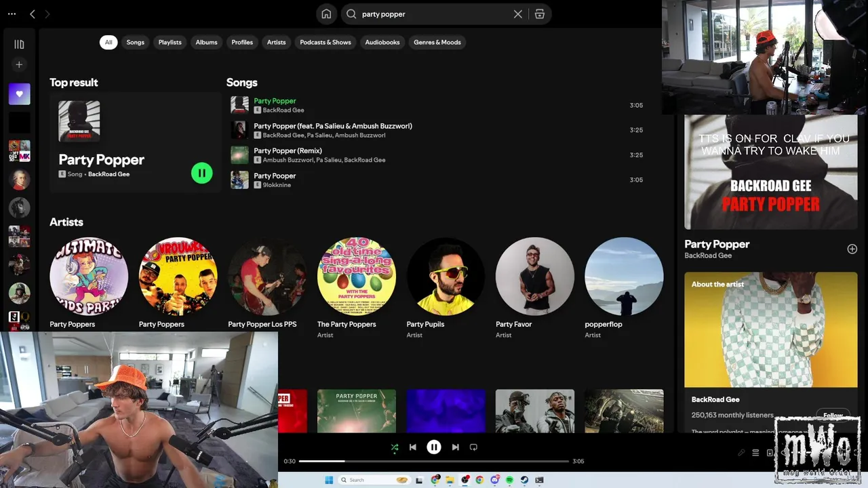Filter results by Profiles
This screenshot has width=868, height=488.
point(242,42)
